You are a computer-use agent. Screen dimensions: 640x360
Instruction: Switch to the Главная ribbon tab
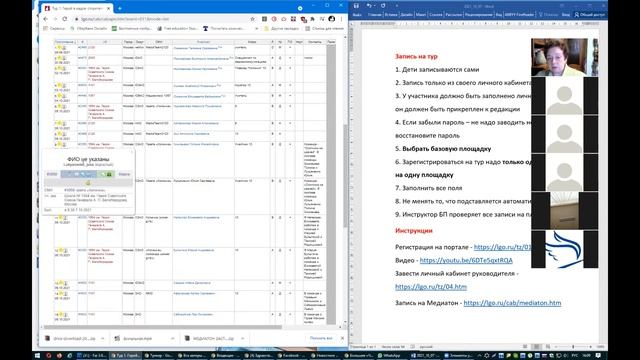click(374, 15)
